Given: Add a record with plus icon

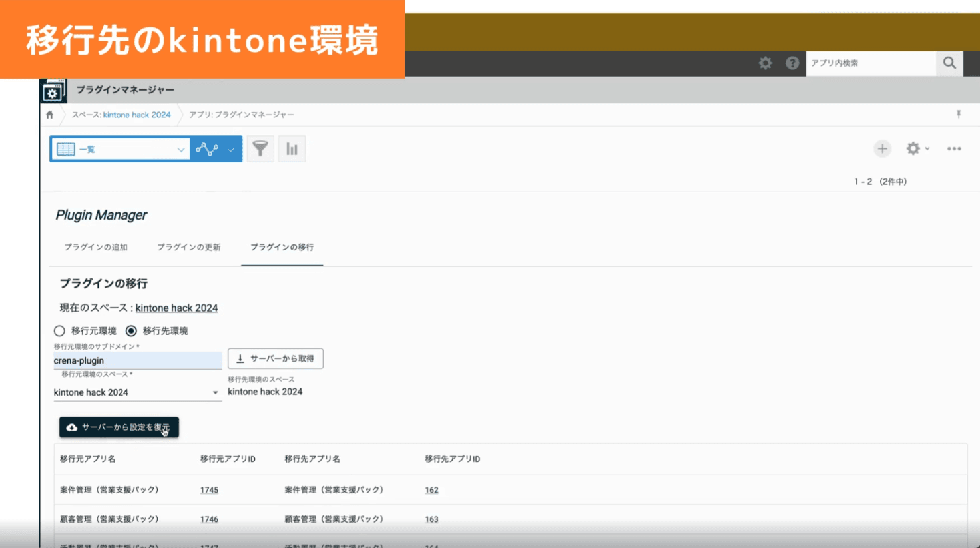Looking at the screenshot, I should (882, 149).
